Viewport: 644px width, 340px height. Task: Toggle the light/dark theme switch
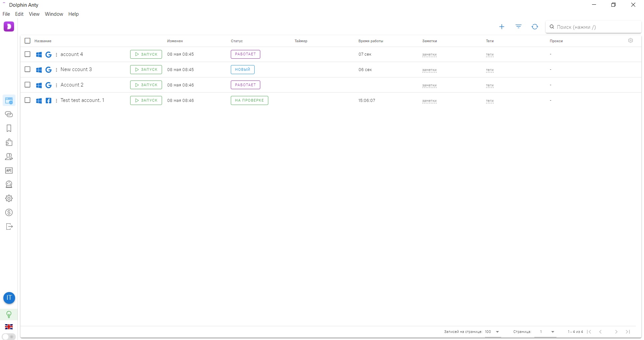(9, 337)
